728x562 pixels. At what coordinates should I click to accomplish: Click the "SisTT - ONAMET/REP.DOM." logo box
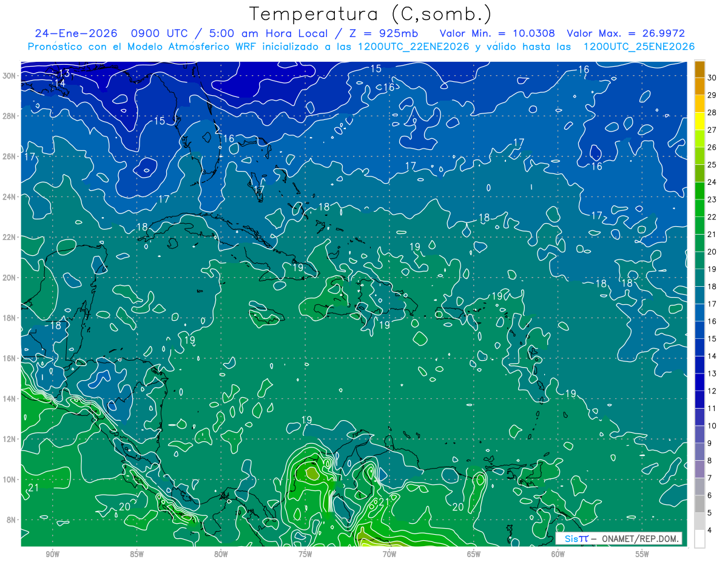[619, 538]
